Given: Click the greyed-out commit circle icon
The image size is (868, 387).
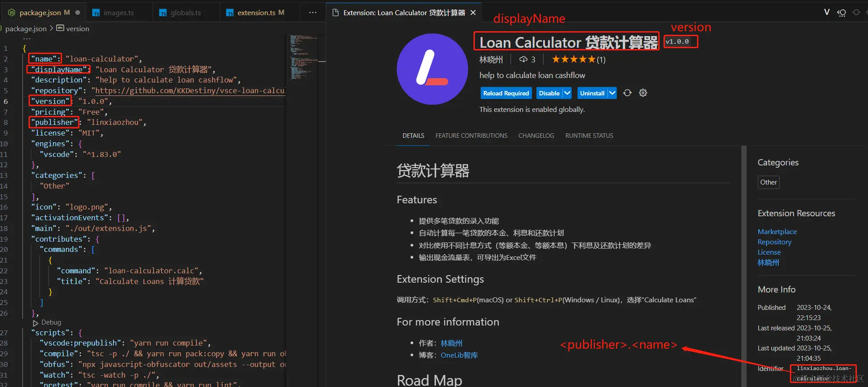Looking at the screenshot, I should coord(856,12).
